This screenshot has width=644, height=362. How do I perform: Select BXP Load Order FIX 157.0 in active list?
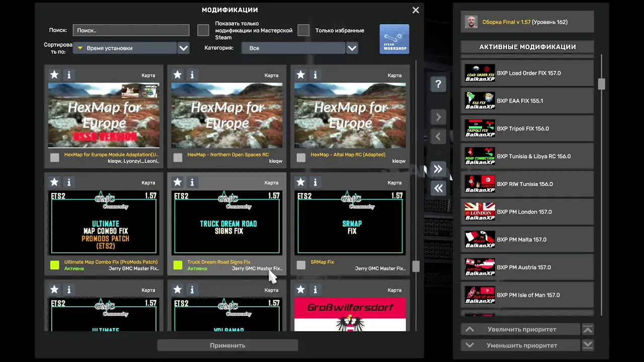(x=527, y=73)
